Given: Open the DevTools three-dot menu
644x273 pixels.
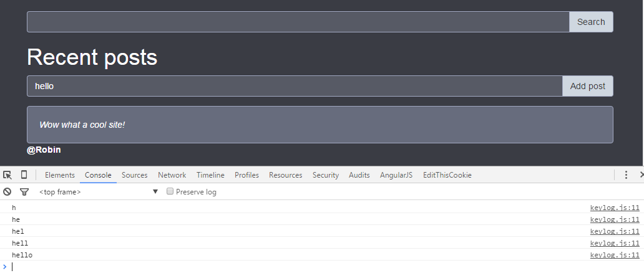Looking at the screenshot, I should 626,175.
